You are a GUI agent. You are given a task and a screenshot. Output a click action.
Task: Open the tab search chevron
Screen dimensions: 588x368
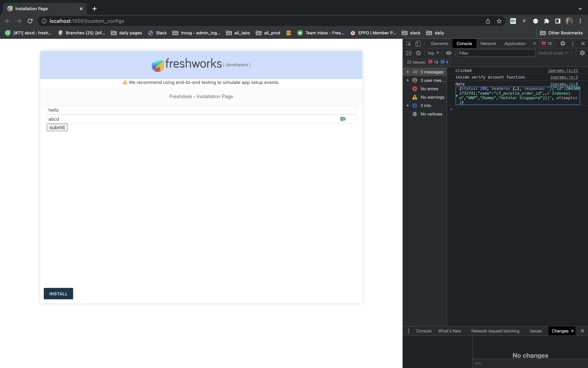pyautogui.click(x=580, y=9)
